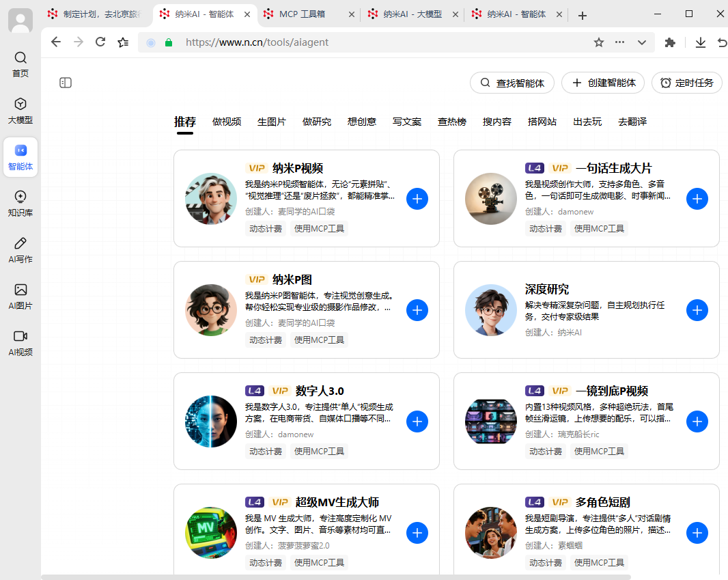
Task: Click the browser forward arrow
Action: pos(79,42)
